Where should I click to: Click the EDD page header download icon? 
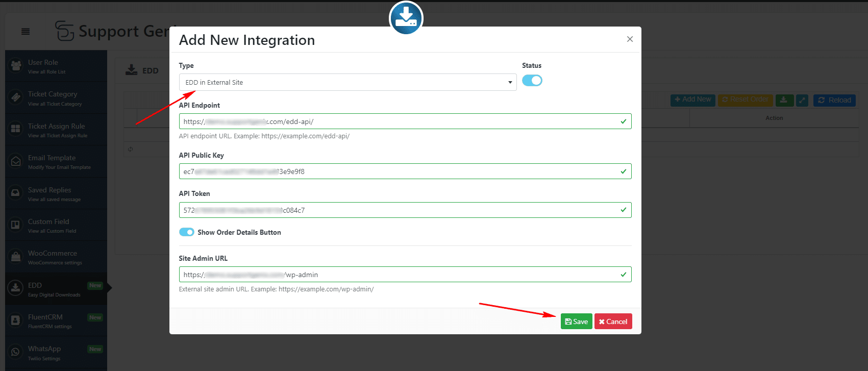pyautogui.click(x=132, y=70)
